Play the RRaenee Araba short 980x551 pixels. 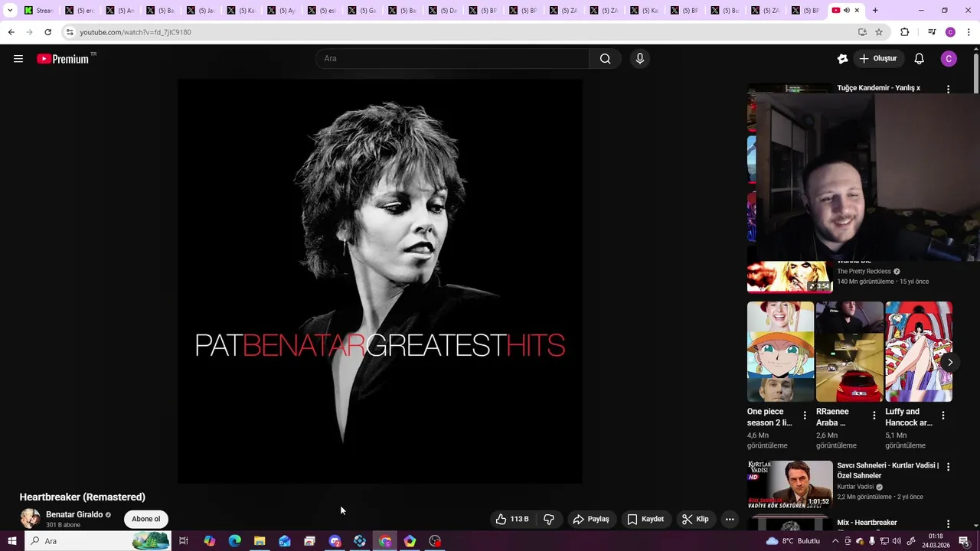[x=850, y=351]
